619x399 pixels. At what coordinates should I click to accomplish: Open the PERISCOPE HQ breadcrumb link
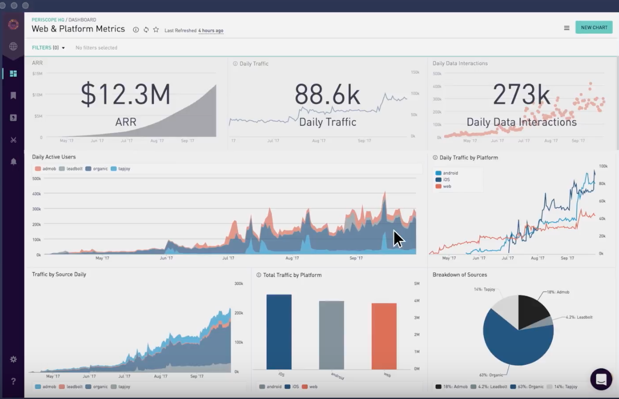coord(48,20)
